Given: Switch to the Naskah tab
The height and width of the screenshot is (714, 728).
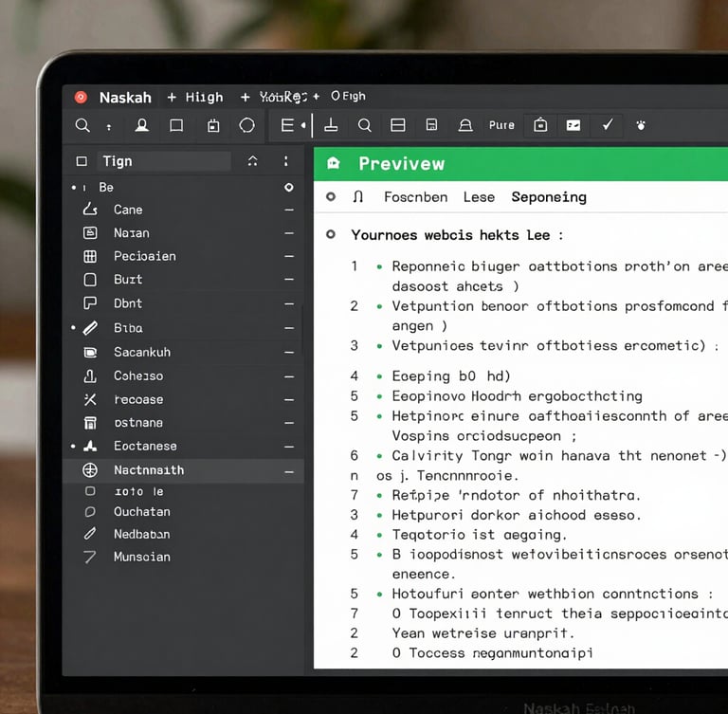Looking at the screenshot, I should (125, 98).
